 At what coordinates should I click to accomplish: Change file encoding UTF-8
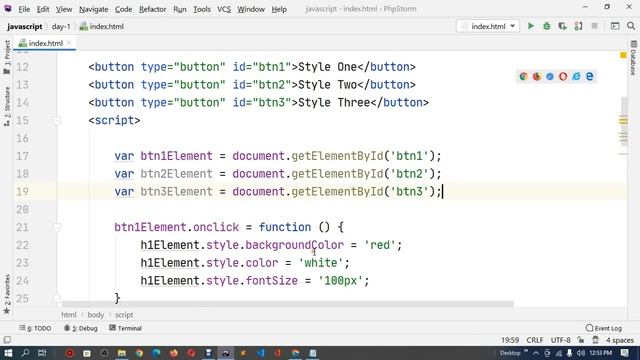point(560,340)
